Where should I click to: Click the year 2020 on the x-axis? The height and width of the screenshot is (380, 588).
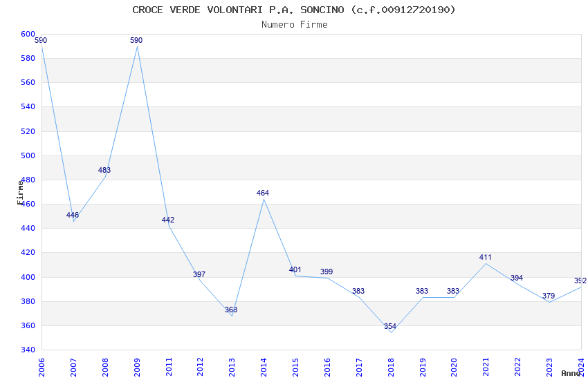[x=454, y=367]
